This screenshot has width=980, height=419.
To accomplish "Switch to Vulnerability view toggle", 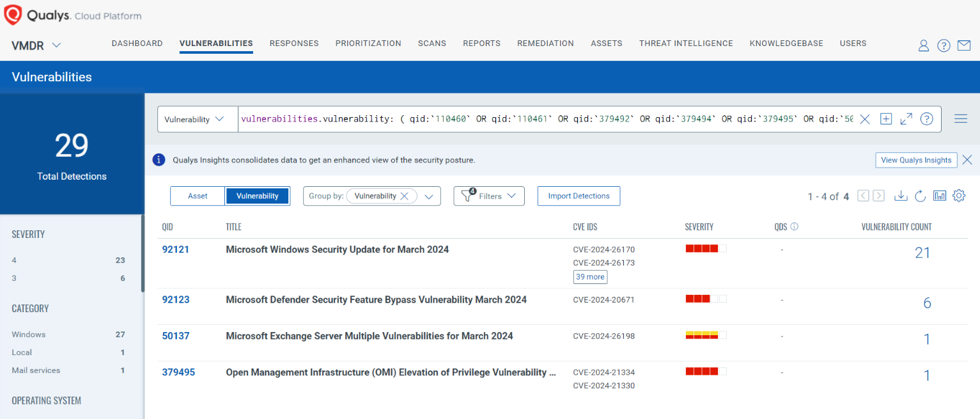I will click(258, 196).
